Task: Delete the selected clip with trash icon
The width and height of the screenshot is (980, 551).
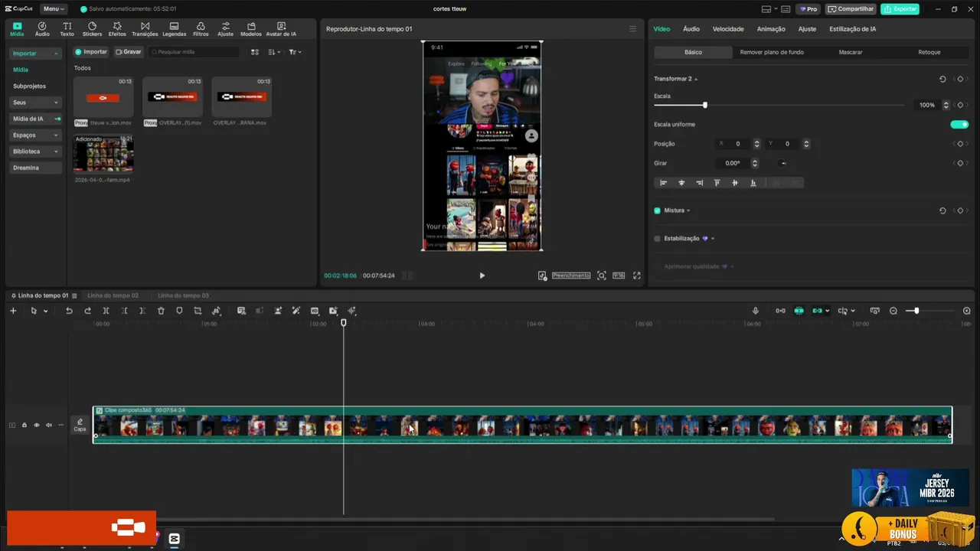Action: tap(161, 311)
